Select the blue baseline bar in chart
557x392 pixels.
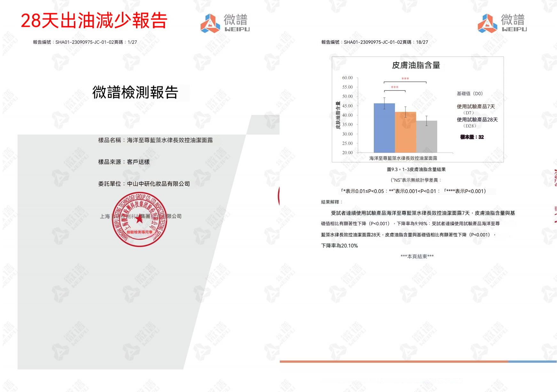tap(384, 128)
